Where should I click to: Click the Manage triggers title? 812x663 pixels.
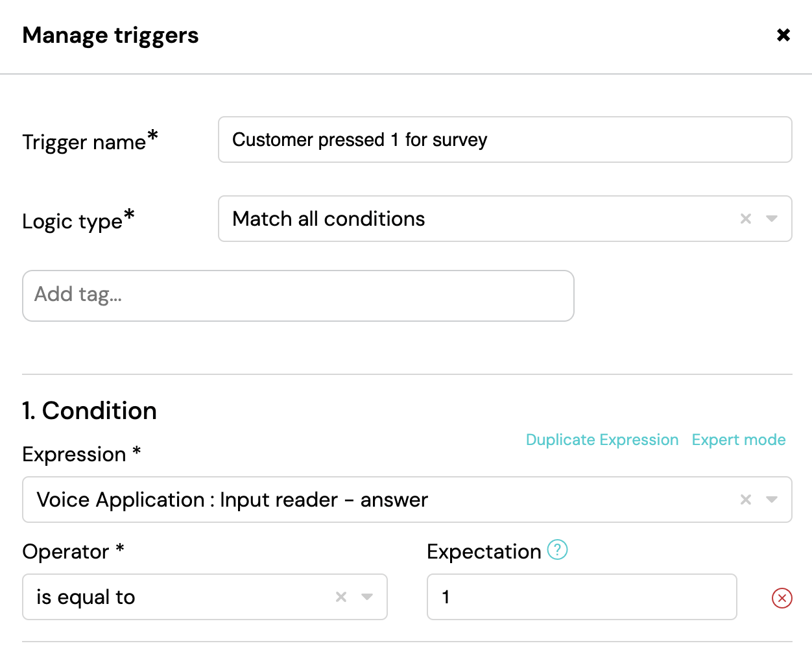[x=110, y=36]
